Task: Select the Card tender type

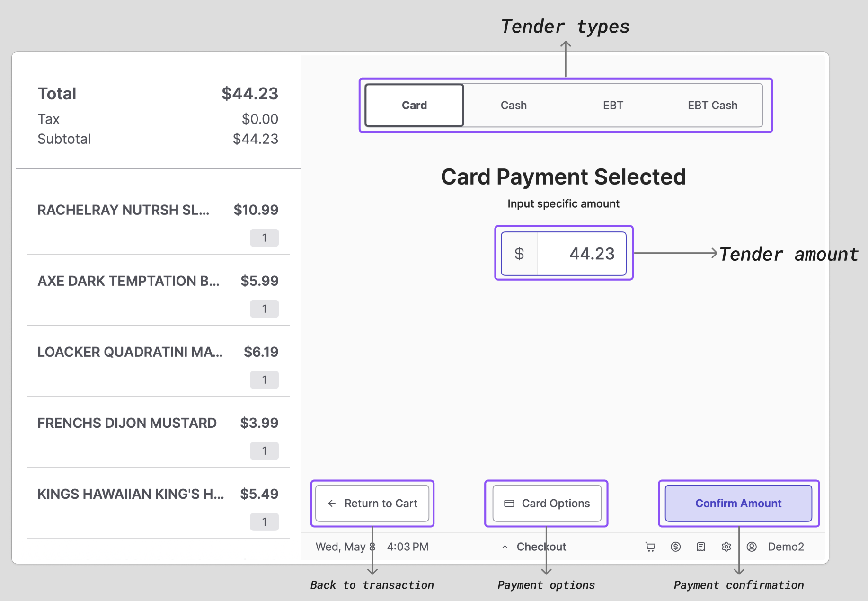Action: click(x=415, y=106)
